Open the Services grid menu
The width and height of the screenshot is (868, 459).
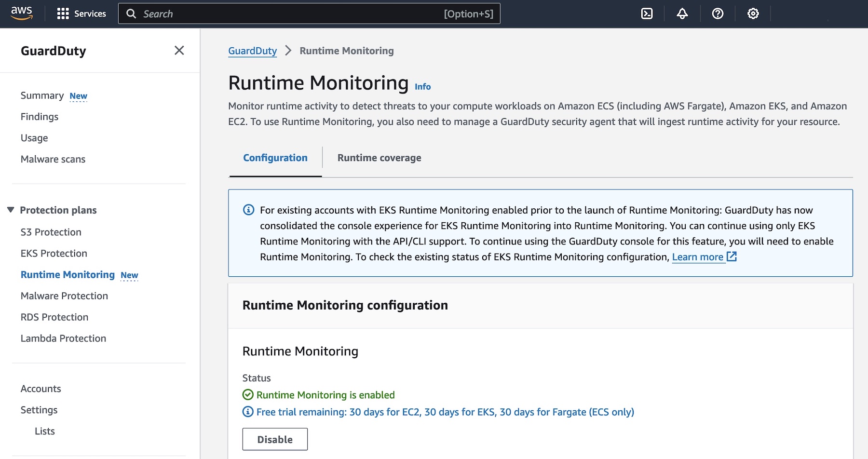click(x=81, y=13)
